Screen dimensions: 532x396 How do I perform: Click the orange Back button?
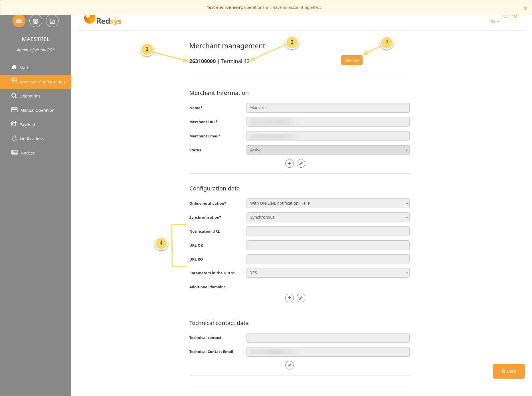tap(509, 371)
